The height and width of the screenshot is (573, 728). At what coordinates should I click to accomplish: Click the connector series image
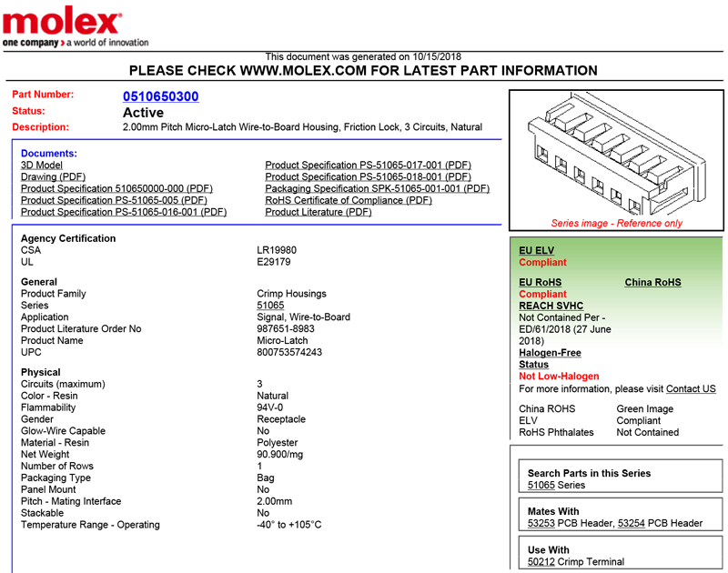[x=615, y=155]
